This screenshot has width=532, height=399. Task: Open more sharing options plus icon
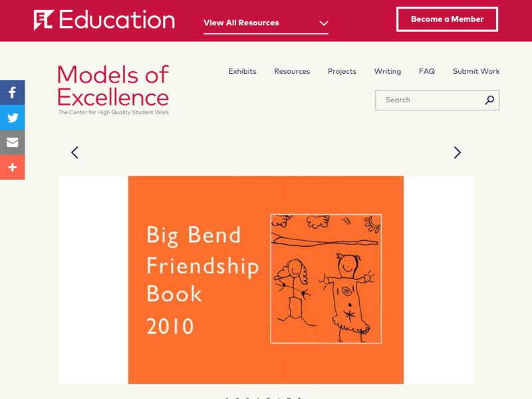(12, 168)
